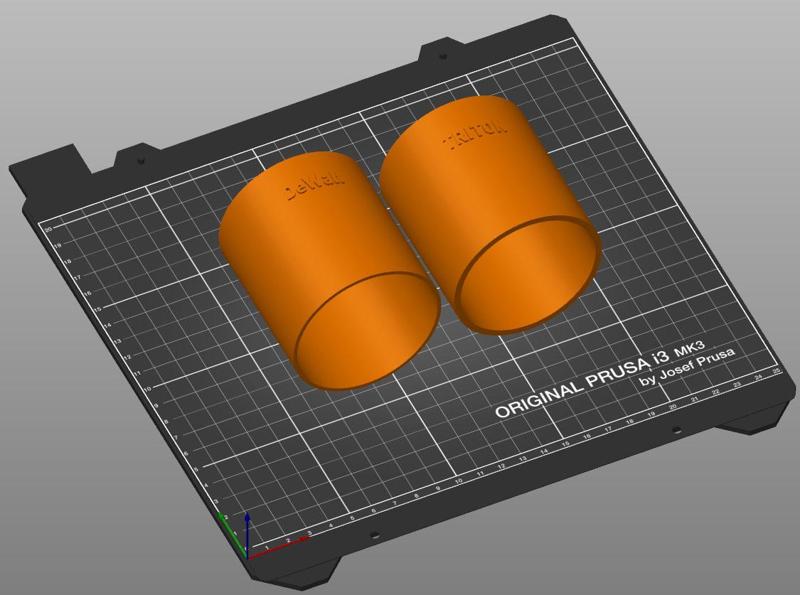This screenshot has height=595, width=800.
Task: Click the embossed 'DeWalt' text on the cylinder
Action: point(314,186)
